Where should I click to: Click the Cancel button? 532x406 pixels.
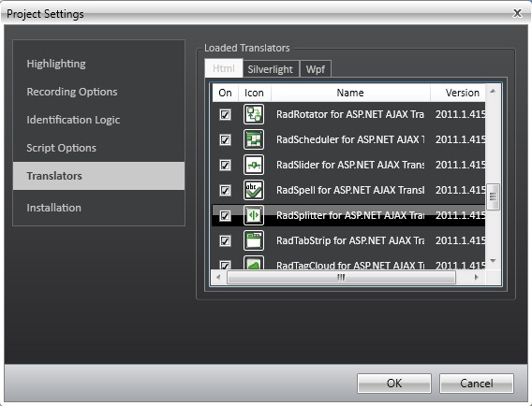[x=477, y=384]
